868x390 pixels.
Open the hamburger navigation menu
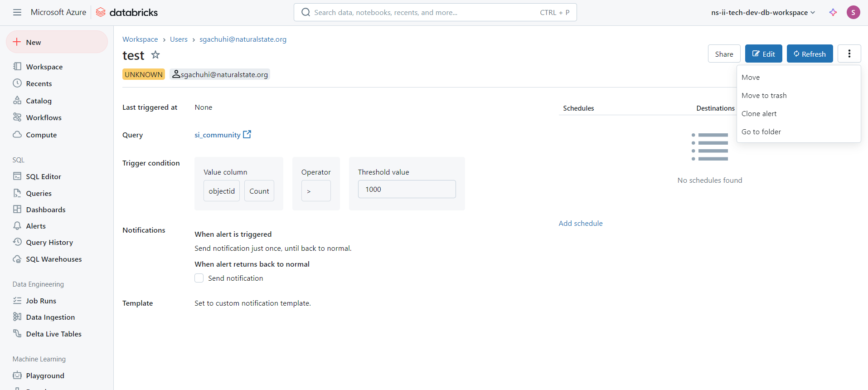pyautogui.click(x=17, y=12)
